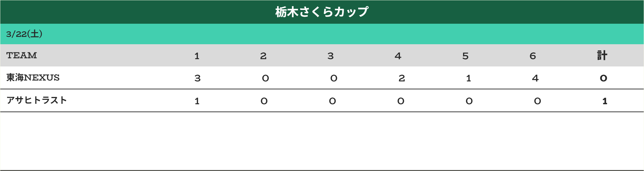Select the 3/22(土) date row
Screen dimensions: 644x171
[322, 34]
